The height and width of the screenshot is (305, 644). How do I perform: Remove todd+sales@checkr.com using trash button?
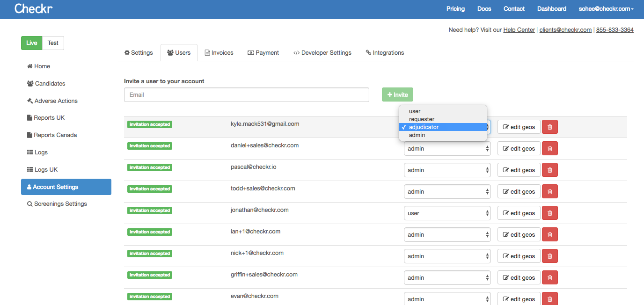[550, 192]
